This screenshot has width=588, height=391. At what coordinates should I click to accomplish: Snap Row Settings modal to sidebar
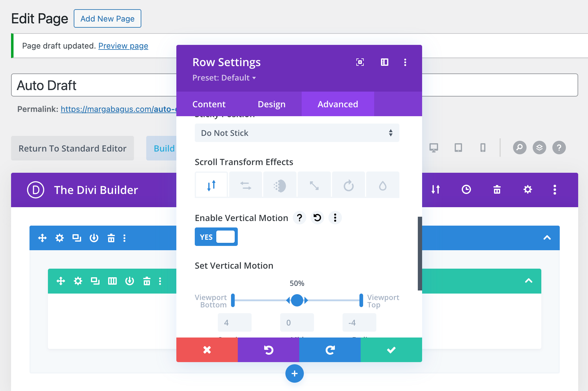384,62
